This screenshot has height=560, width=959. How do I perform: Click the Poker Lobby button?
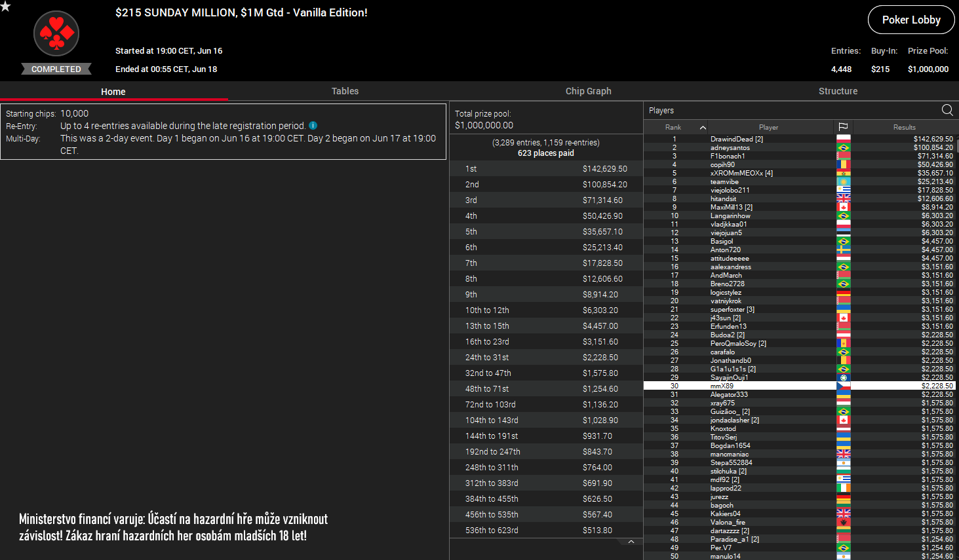pos(910,20)
